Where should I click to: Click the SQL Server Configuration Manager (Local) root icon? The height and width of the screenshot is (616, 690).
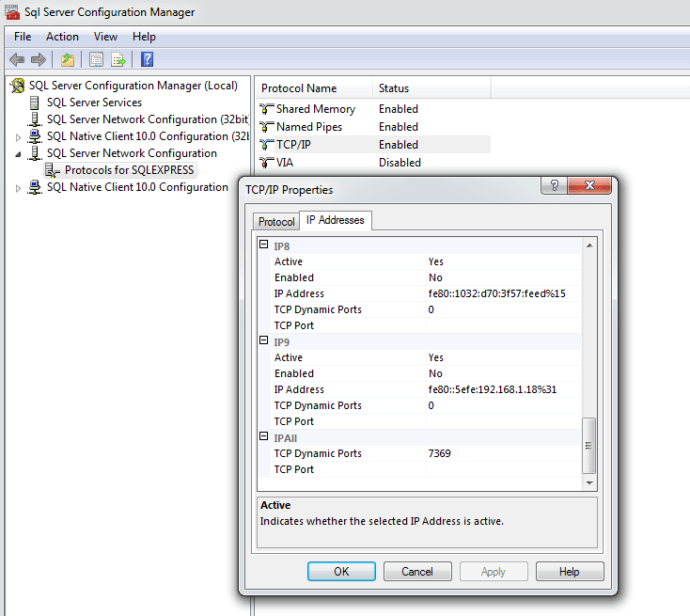coord(18,86)
